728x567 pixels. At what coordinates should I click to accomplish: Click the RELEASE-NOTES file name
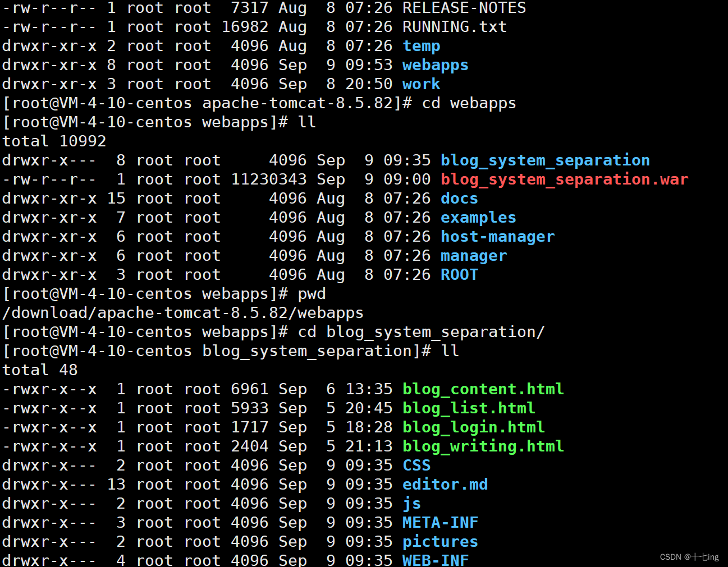click(464, 8)
